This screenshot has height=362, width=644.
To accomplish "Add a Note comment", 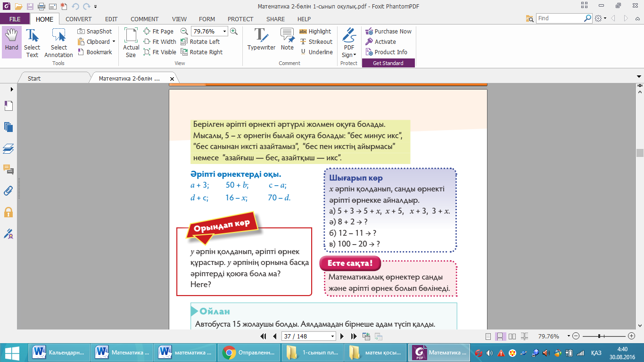I will (287, 40).
